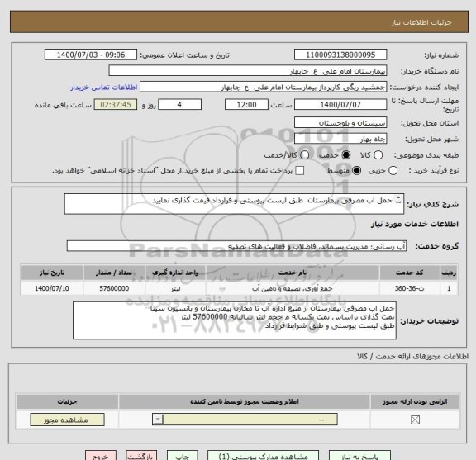Click the service code cell ث-36-360
The image size is (476, 460).
coord(410,288)
